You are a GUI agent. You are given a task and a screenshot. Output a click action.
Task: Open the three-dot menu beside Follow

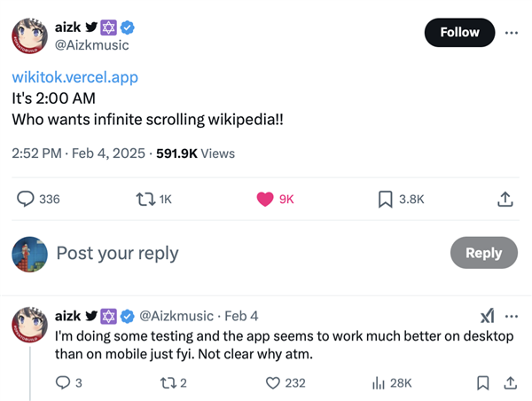coord(511,32)
